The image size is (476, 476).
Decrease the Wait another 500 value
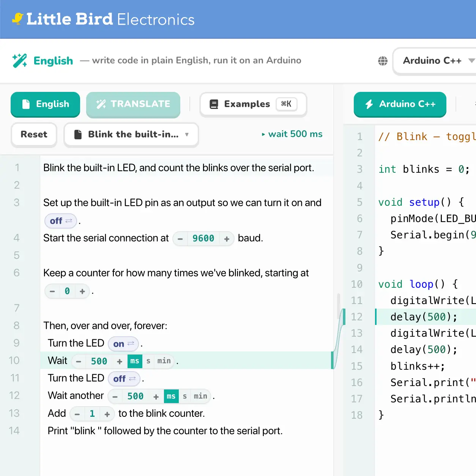[115, 397]
